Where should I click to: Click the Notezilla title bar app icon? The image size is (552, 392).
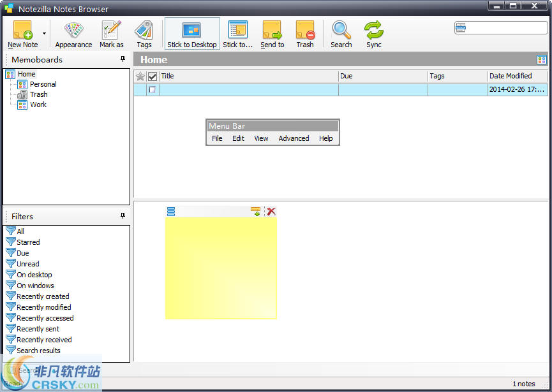9,8
